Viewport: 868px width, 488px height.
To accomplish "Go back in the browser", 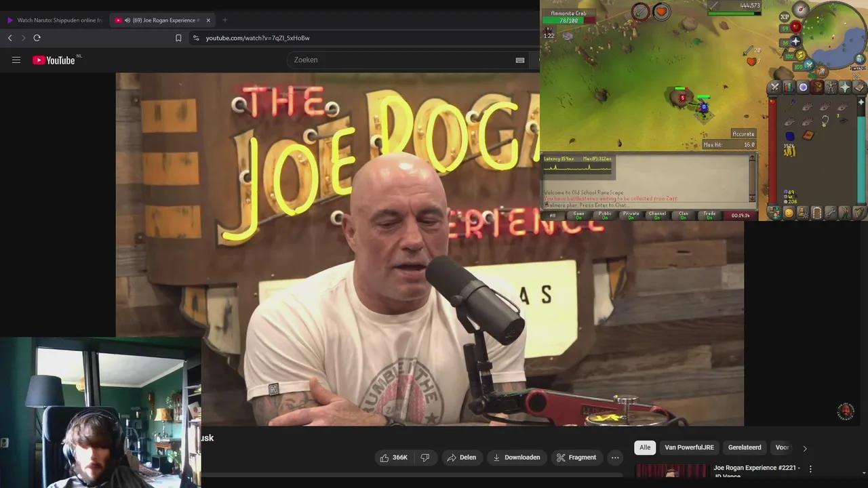I will (x=10, y=38).
